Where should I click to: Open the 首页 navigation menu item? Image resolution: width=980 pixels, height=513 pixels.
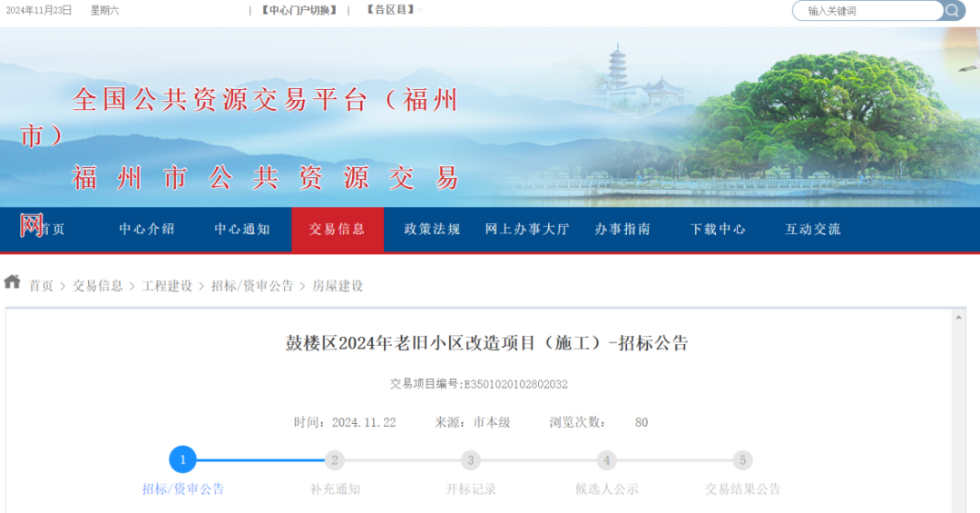(53, 230)
